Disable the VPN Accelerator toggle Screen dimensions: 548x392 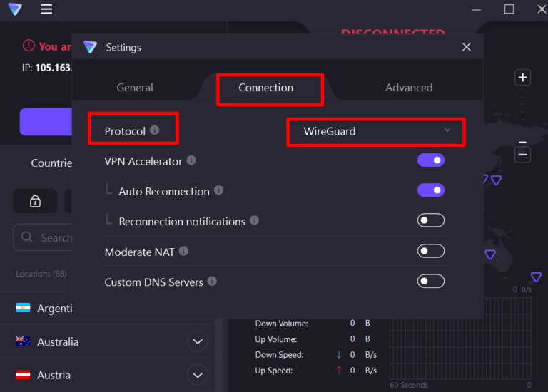click(431, 160)
